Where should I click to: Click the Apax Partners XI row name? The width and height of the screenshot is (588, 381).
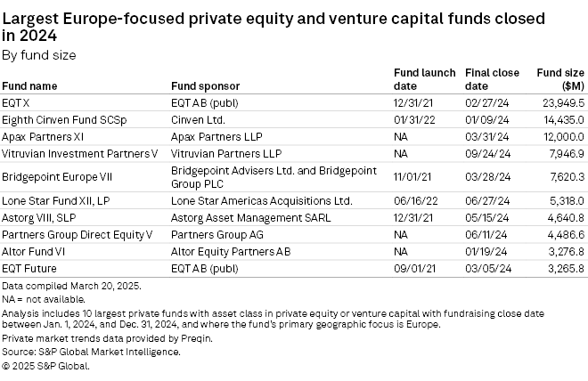tap(45, 137)
